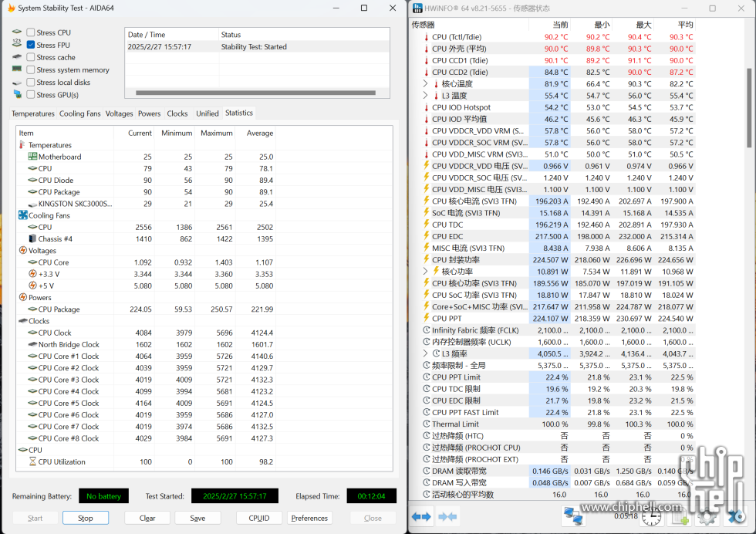Select the CPU Package temperature row
The height and width of the screenshot is (534, 756).
point(146,192)
